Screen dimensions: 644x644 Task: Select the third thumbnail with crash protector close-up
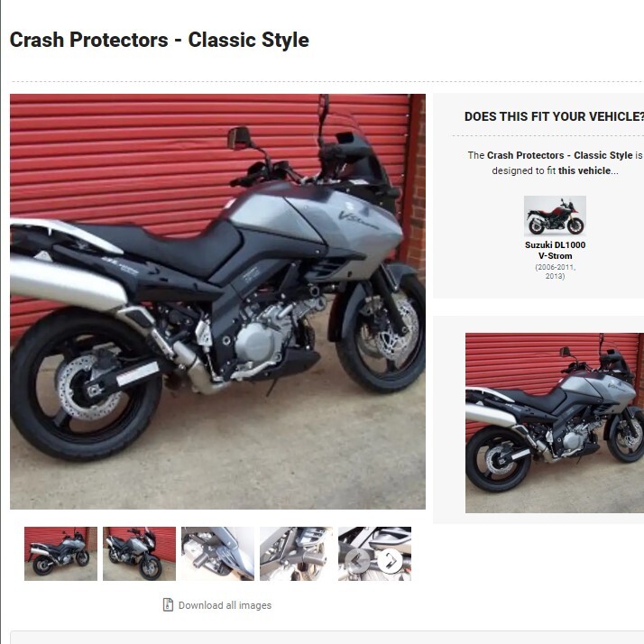pyautogui.click(x=217, y=554)
